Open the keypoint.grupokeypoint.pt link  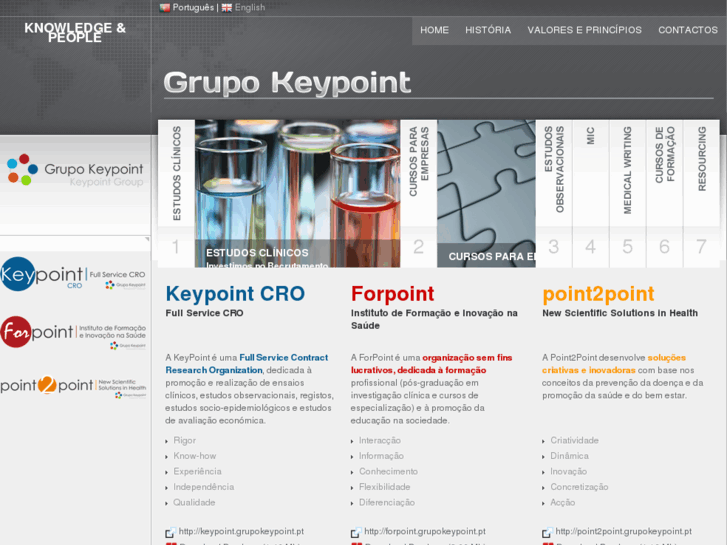[241, 531]
